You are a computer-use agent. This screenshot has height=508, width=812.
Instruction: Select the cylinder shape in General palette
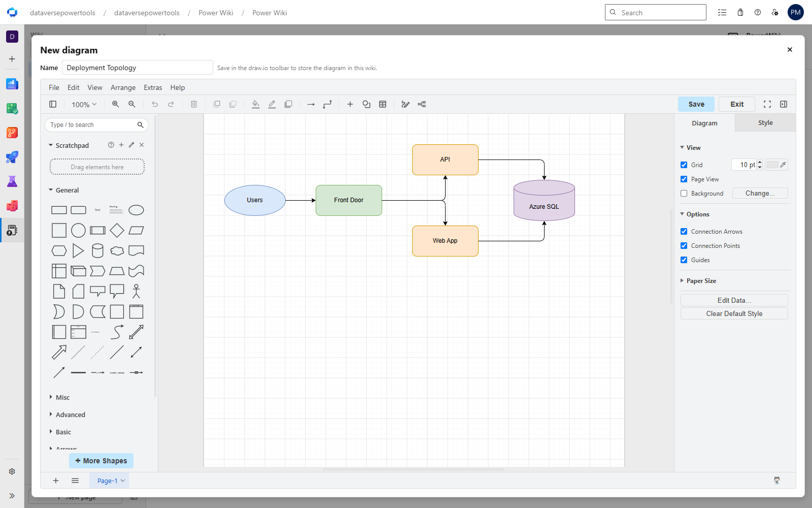click(97, 250)
